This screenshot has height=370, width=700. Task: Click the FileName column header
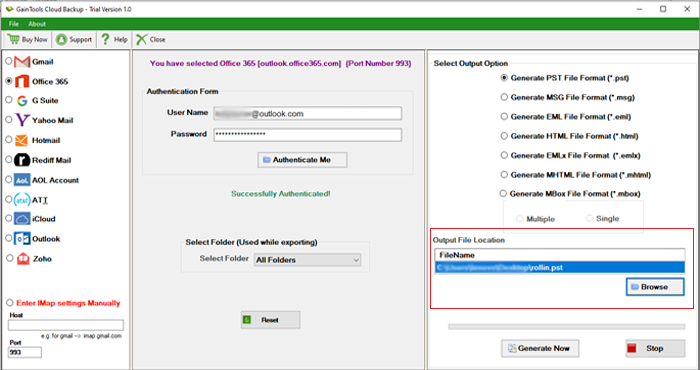(560, 255)
